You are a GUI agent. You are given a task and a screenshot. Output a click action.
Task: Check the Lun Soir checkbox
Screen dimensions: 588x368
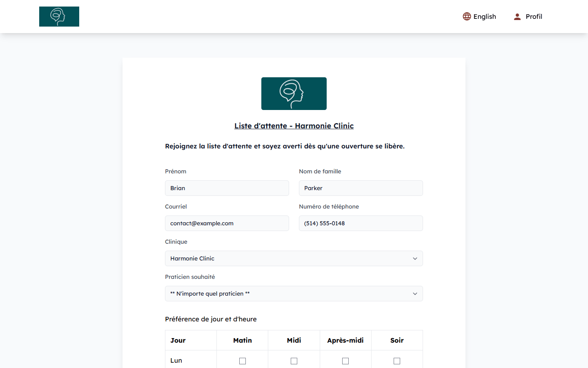point(397,361)
